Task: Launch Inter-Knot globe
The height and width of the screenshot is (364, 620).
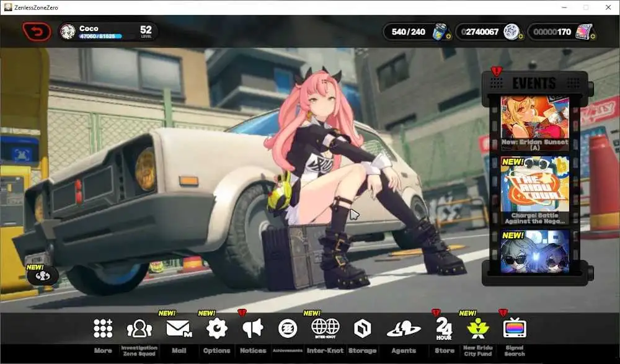Action: click(x=325, y=329)
